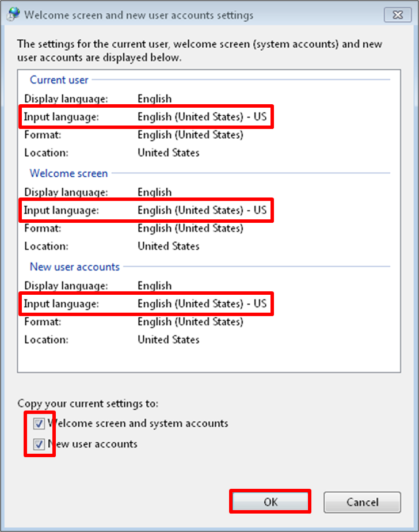Click 'Copy your current settings to:' label

(88, 404)
